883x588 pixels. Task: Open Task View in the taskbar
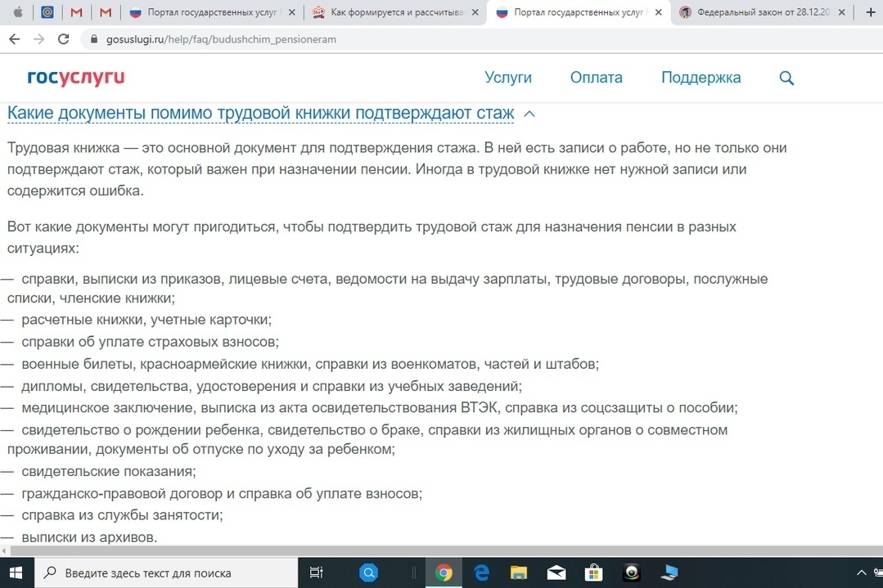pyautogui.click(x=317, y=572)
